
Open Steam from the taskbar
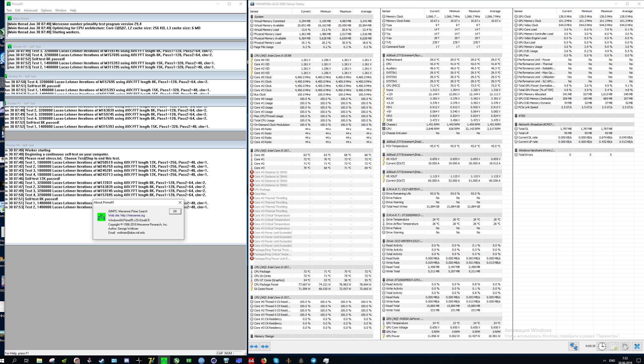(x=101, y=360)
